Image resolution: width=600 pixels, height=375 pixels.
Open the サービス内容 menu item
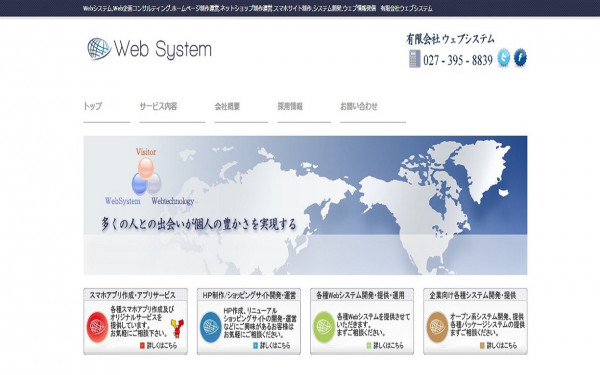pyautogui.click(x=158, y=106)
